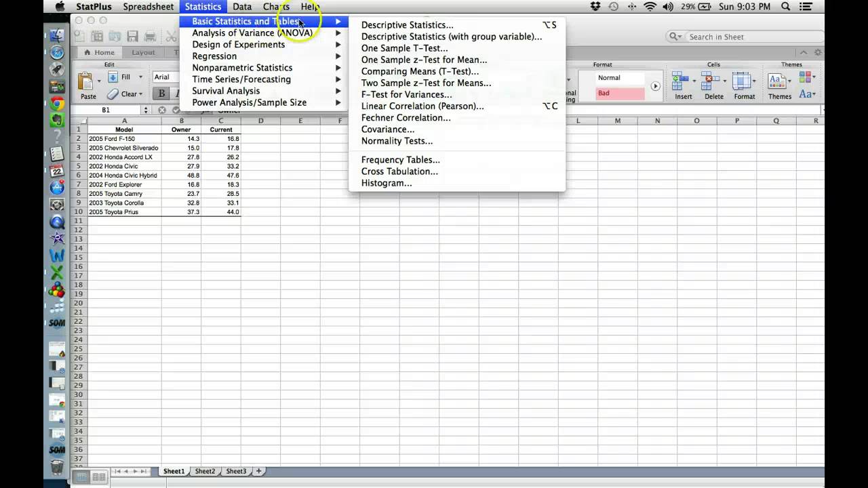This screenshot has height=488, width=868.
Task: Choose Descriptive Statistics... menu item
Action: 457,25
